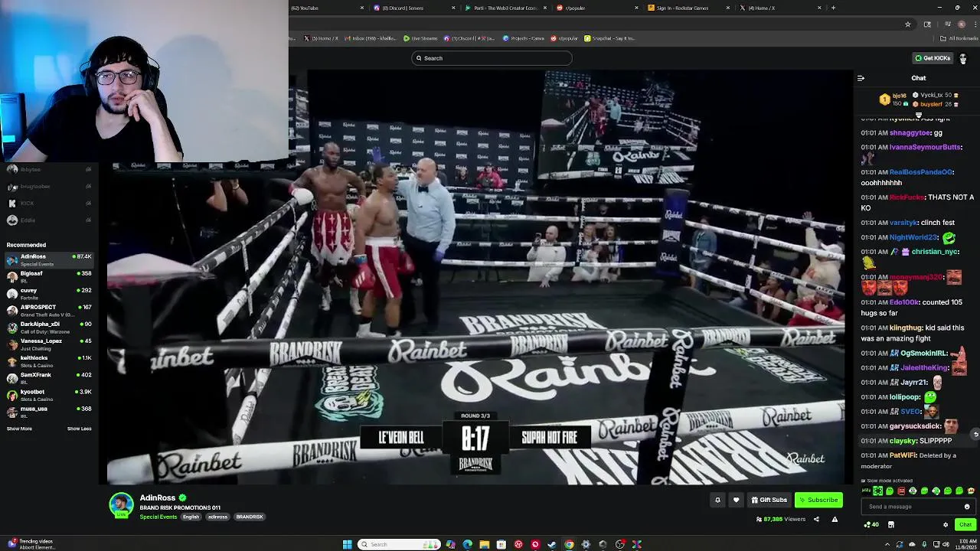
Task: Open AdinRoss in recommended channels
Action: pyautogui.click(x=47, y=259)
